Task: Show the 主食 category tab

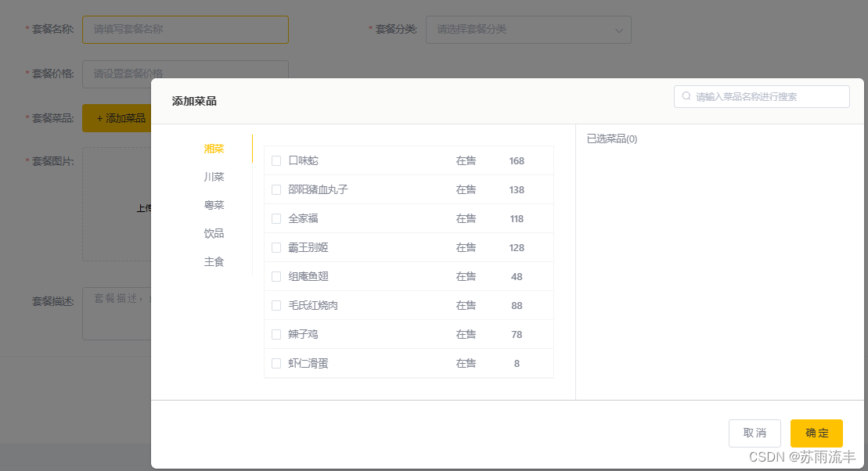Action: click(x=214, y=261)
